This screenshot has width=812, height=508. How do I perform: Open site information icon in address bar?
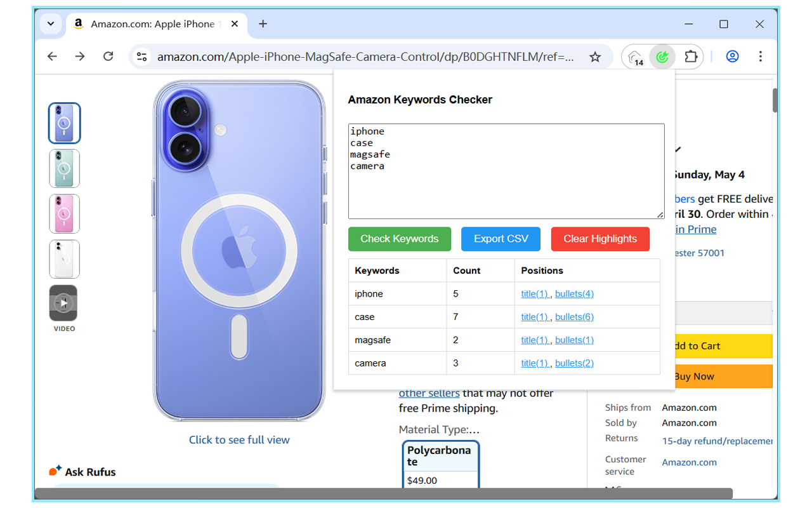click(x=142, y=57)
